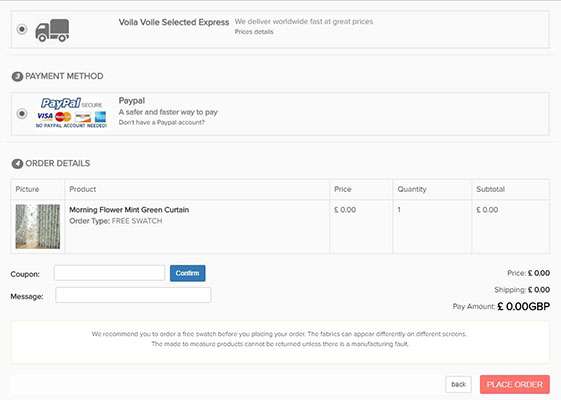This screenshot has width=561, height=400.
Task: Click the Place Order button
Action: (x=515, y=385)
